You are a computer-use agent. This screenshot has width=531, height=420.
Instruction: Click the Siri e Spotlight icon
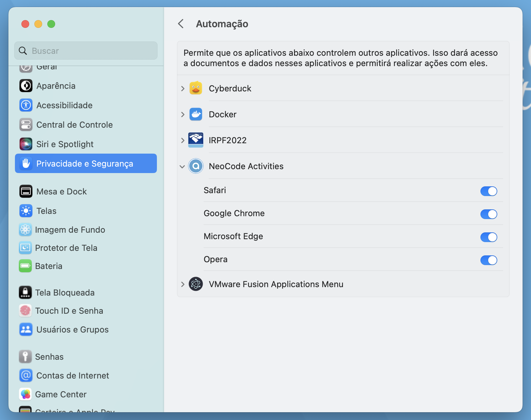(x=26, y=144)
